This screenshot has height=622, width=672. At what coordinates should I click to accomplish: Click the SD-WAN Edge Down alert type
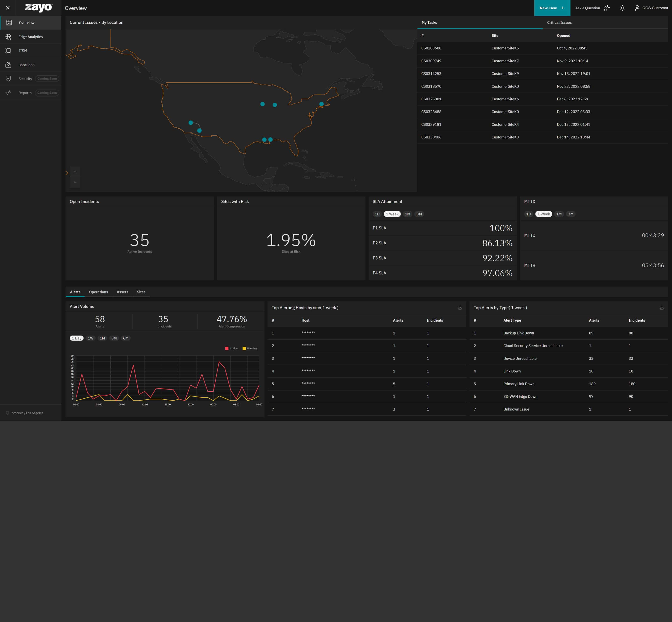pos(520,397)
